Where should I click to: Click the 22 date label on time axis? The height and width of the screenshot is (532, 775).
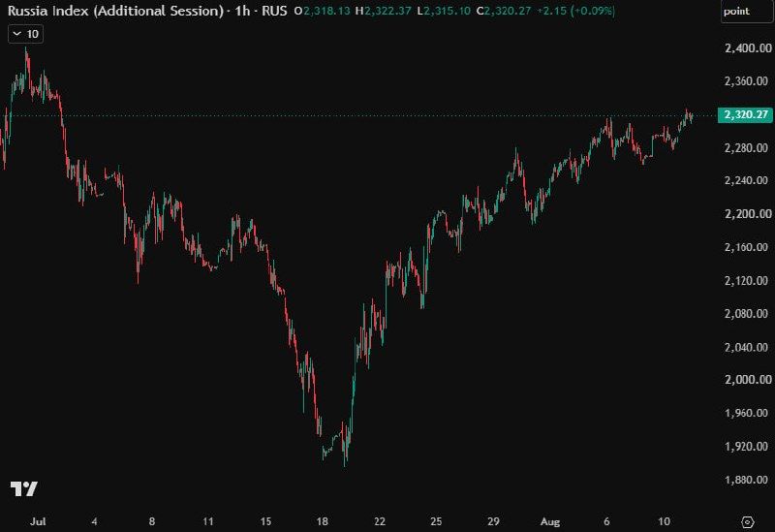tap(380, 521)
